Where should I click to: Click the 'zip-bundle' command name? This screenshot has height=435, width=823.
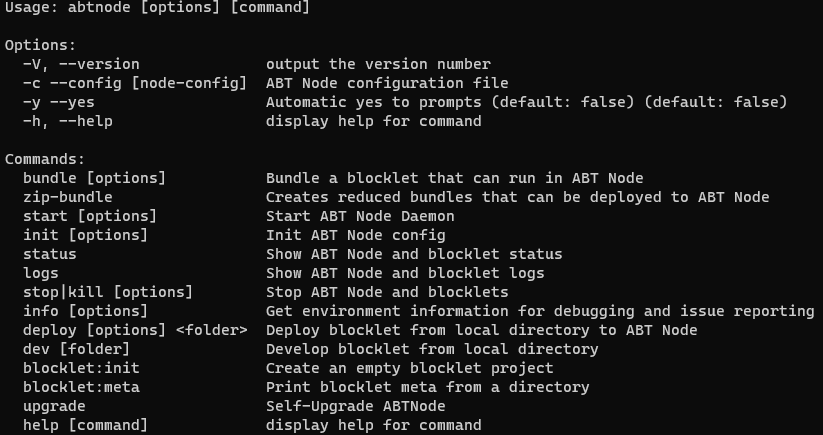[68, 197]
